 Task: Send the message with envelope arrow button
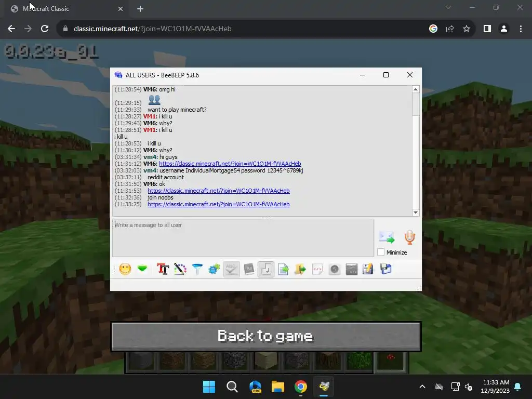(387, 237)
